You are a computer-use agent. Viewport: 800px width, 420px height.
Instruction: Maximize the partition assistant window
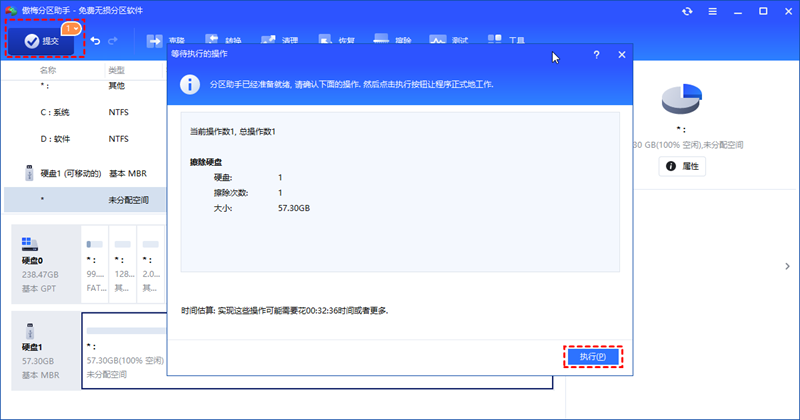tap(763, 11)
